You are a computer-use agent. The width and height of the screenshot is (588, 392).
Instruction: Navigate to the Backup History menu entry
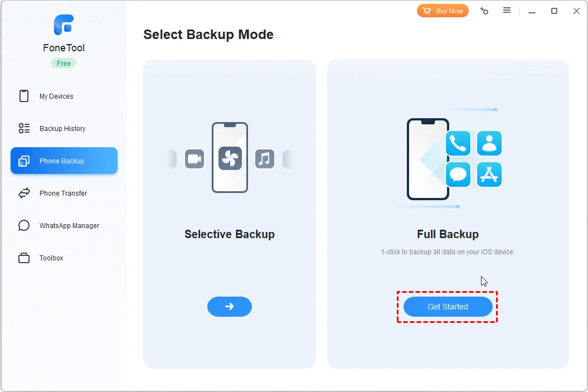[x=62, y=128]
